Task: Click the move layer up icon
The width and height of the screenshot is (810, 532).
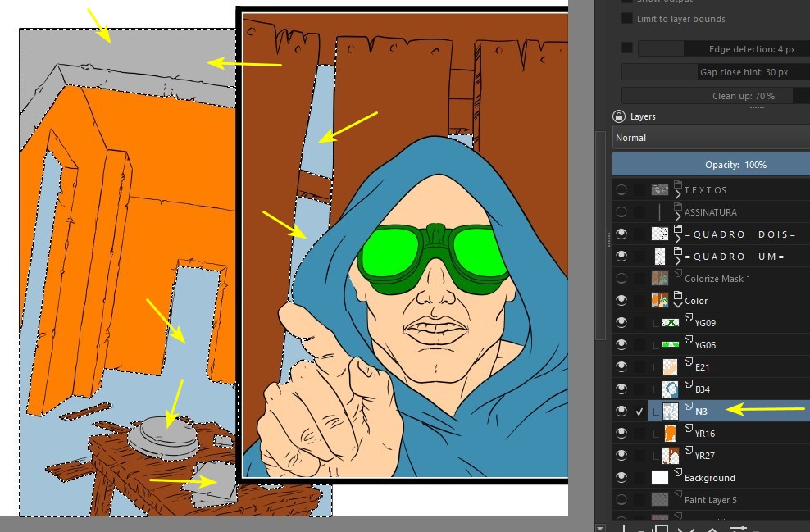Action: (x=712, y=529)
